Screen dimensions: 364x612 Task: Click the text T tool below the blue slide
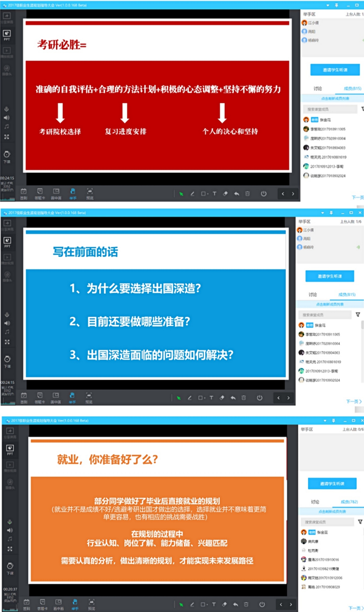point(211,398)
